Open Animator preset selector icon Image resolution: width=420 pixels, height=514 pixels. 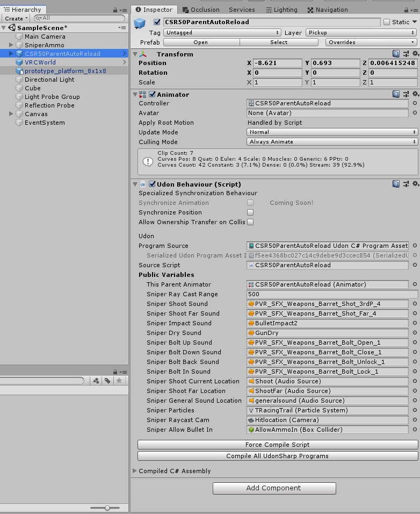[406, 95]
